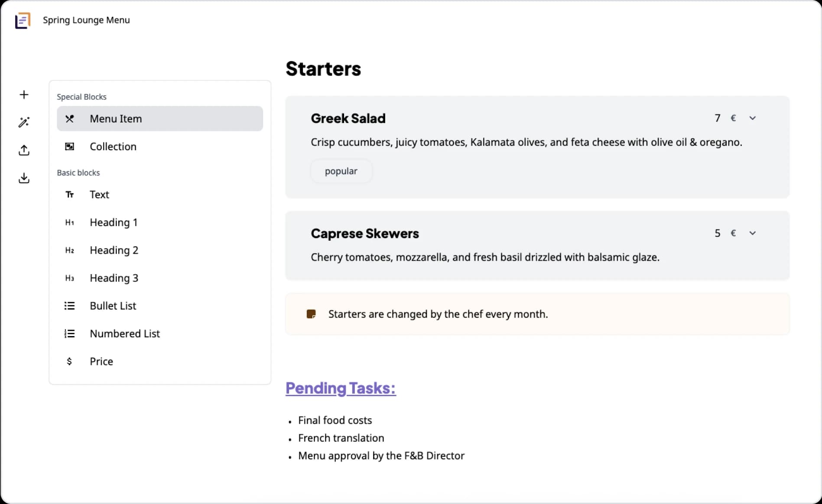
Task: Expand the Greek Salad chevron
Action: click(753, 118)
